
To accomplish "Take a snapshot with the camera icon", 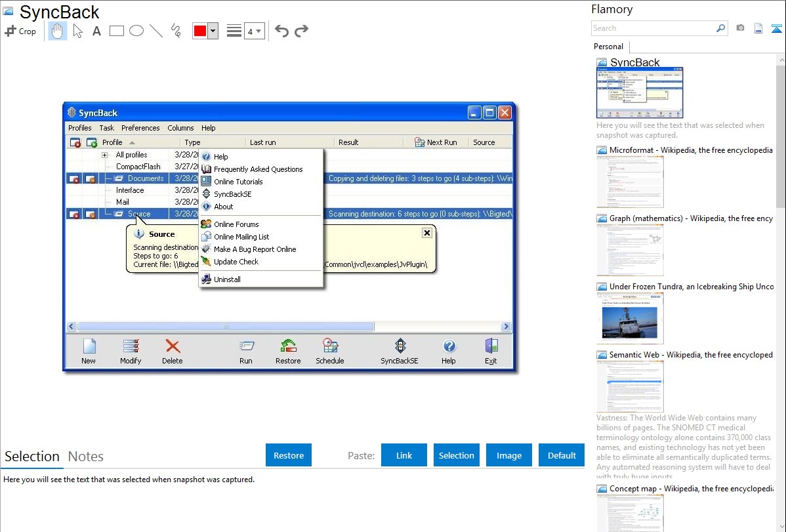I will (x=740, y=28).
